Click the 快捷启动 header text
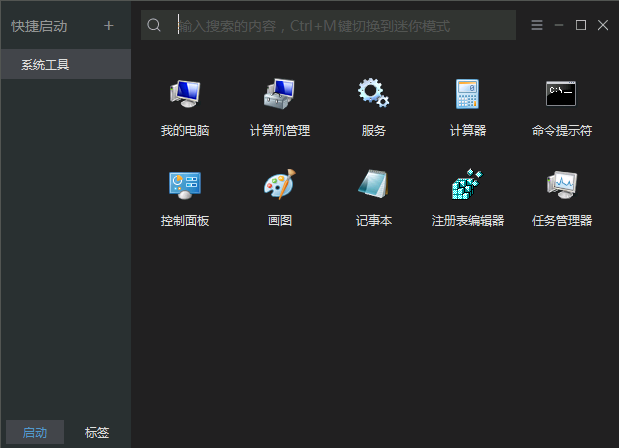 click(x=39, y=26)
